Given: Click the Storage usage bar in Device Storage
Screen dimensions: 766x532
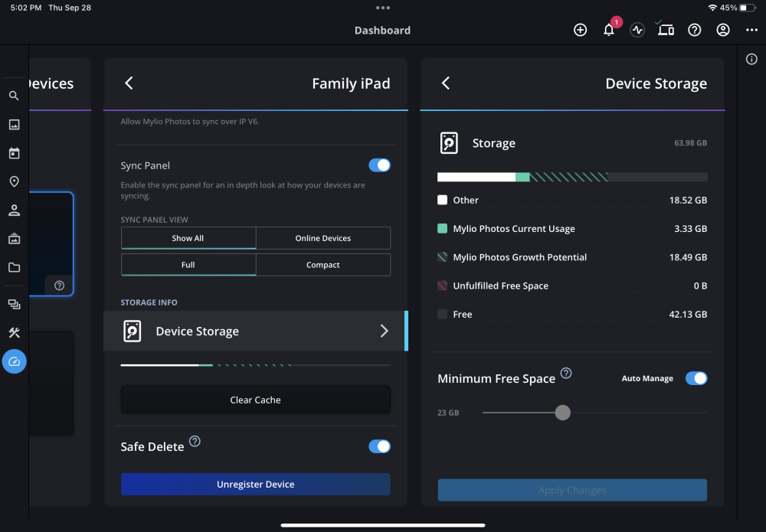Looking at the screenshot, I should click(x=572, y=177).
